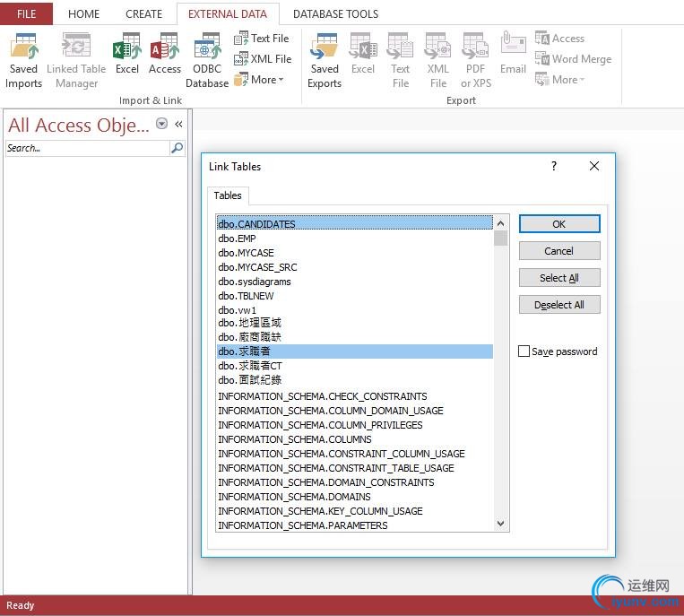
Task: Select INFORMATION_SCHEMA.CHECK_CONSTRAINTS entry
Action: tap(355, 396)
